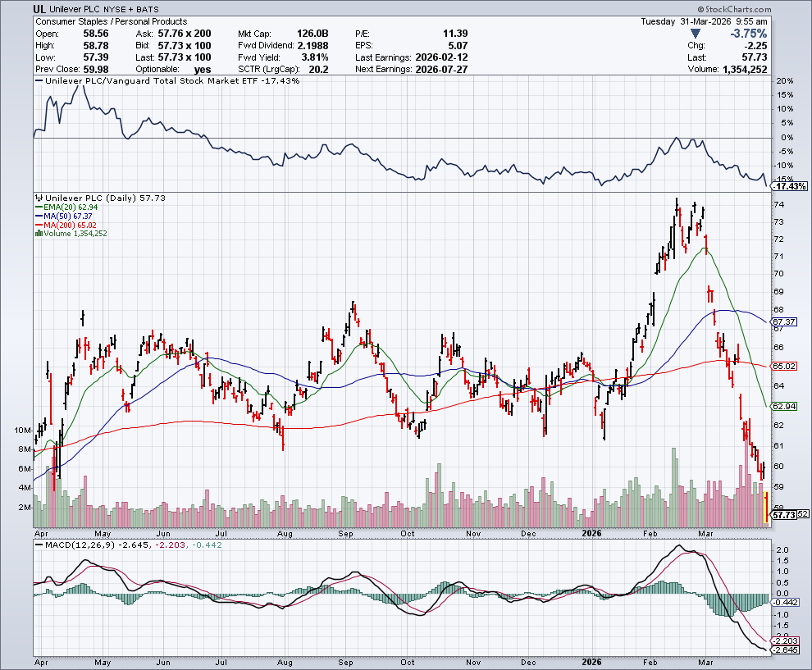This screenshot has width=812, height=670.
Task: Select the 62.94 EMA(20) price axis tag
Action: click(786, 406)
